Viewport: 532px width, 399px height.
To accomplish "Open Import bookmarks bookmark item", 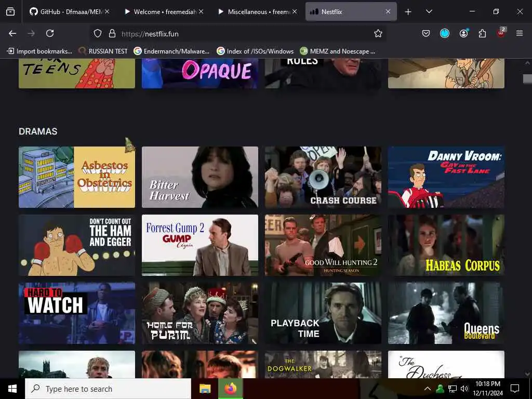I will pos(39,51).
